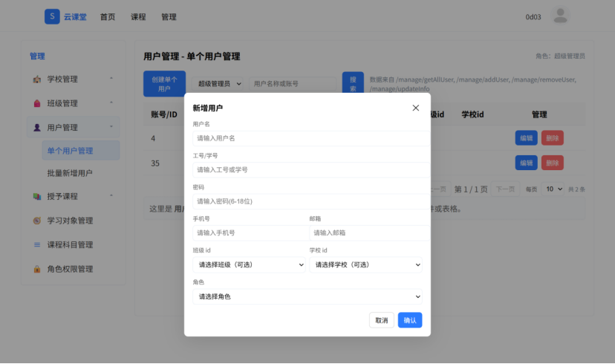This screenshot has width=615, height=364.
Task: Go to 首页 in top navigation
Action: click(x=108, y=17)
